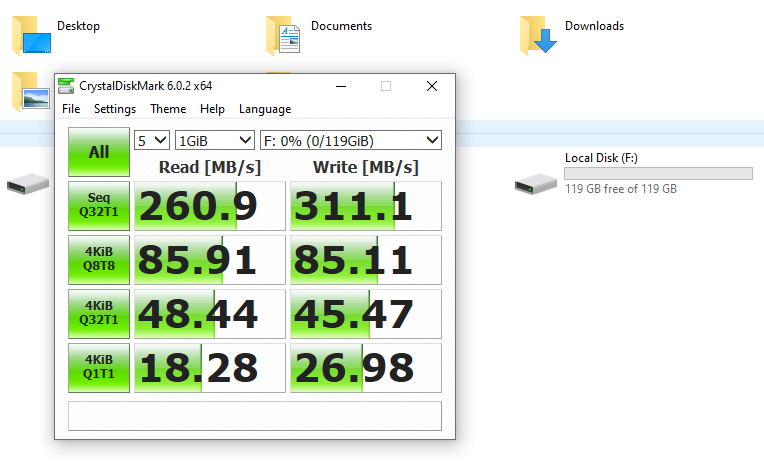764x472 pixels.
Task: Expand the drive selector showing F: 0%
Action: tap(351, 140)
